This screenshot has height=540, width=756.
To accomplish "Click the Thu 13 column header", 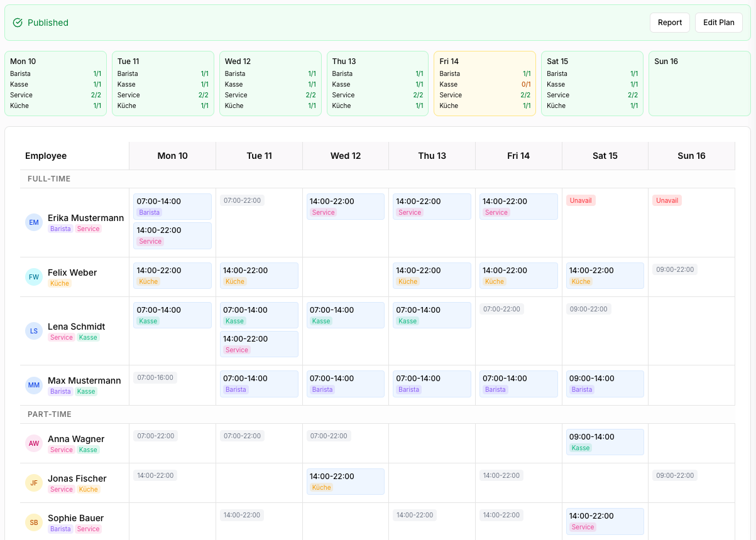I will click(432, 156).
